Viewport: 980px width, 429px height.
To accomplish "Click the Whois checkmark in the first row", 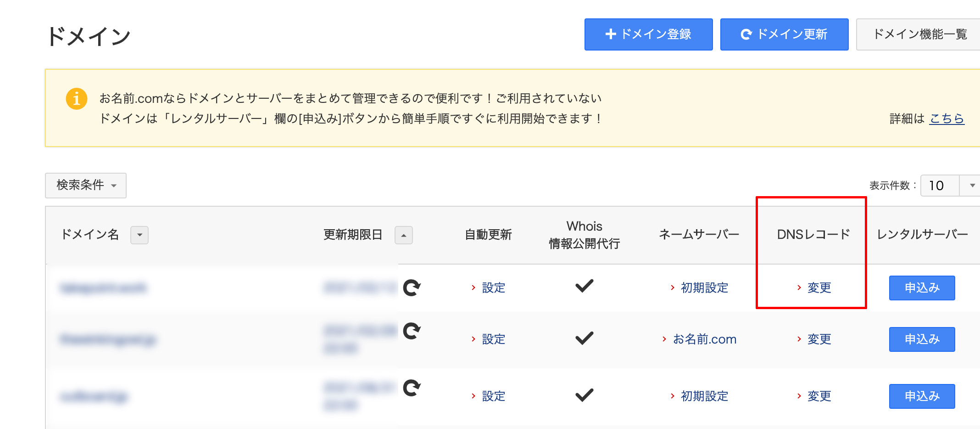I will pyautogui.click(x=584, y=286).
